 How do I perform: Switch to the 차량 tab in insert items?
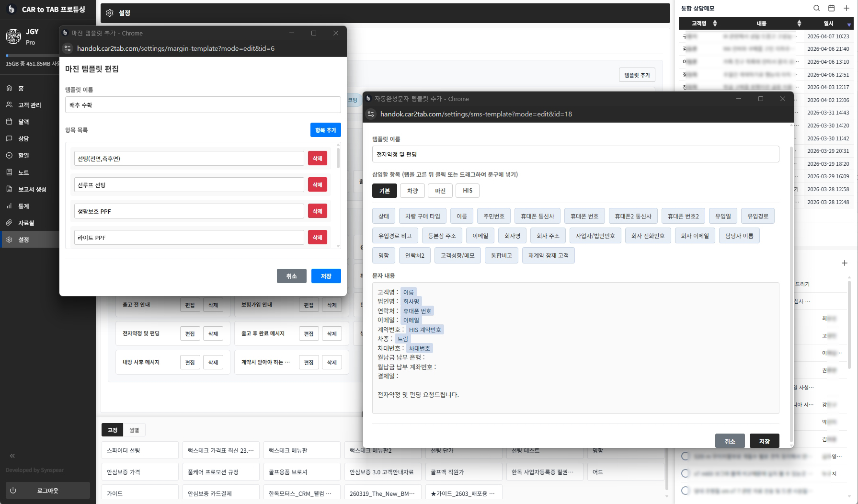coord(412,191)
